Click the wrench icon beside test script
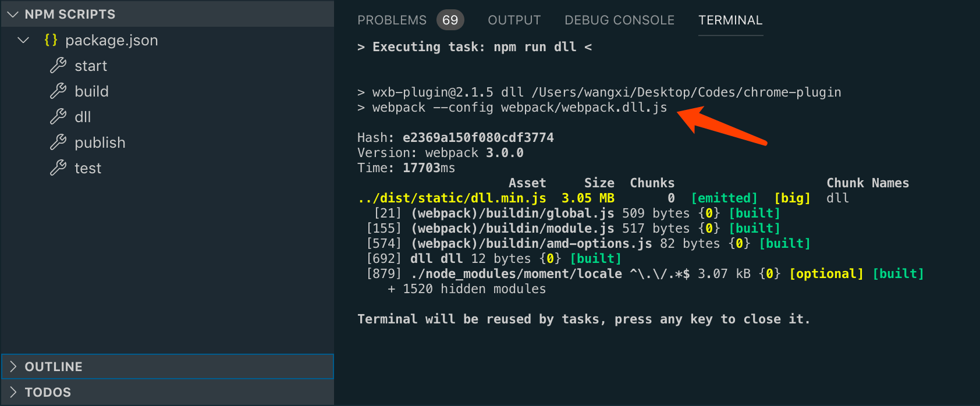The width and height of the screenshot is (980, 406). (x=58, y=168)
